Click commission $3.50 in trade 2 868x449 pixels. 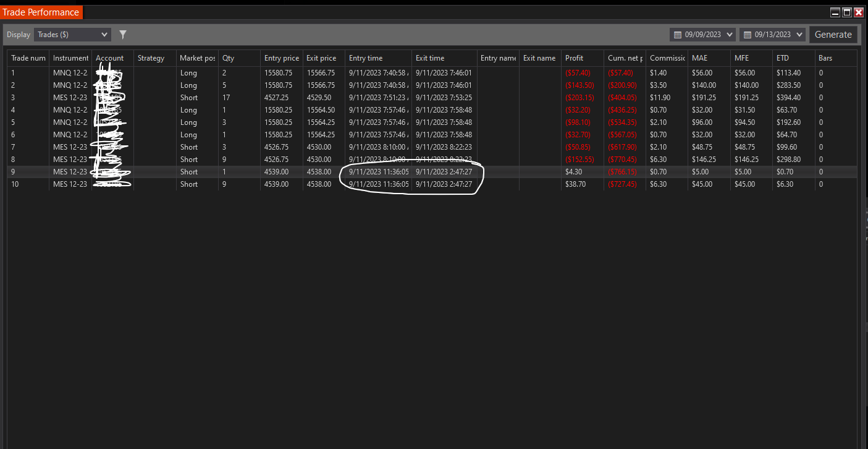[x=659, y=85]
